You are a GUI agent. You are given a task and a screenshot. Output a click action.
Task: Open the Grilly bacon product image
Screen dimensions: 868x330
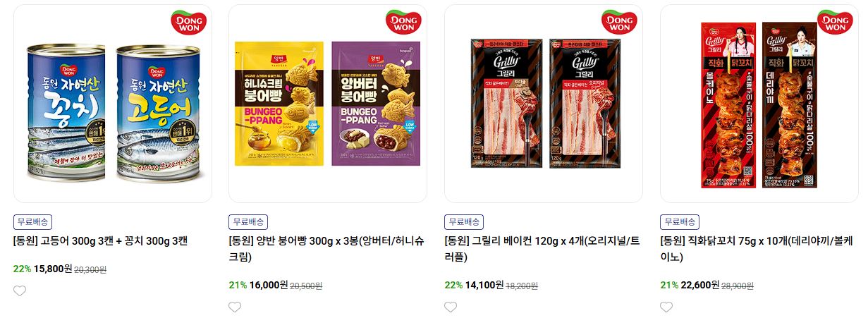point(544,104)
